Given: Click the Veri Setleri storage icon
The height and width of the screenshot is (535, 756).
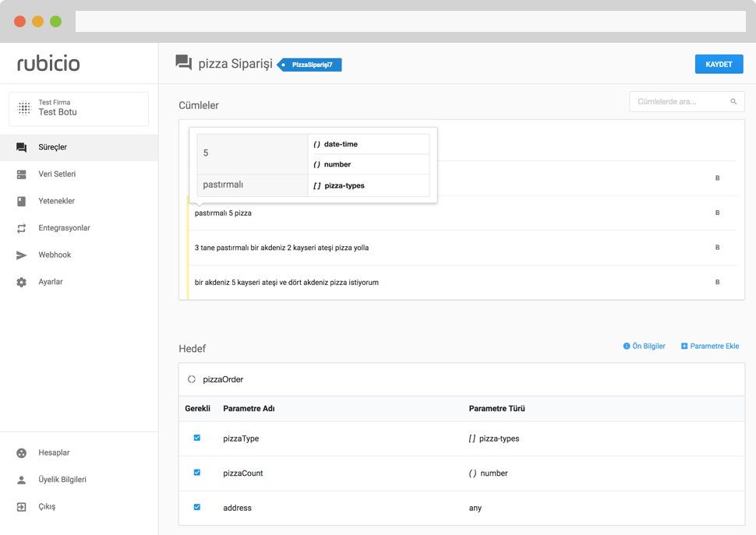Looking at the screenshot, I should (21, 174).
